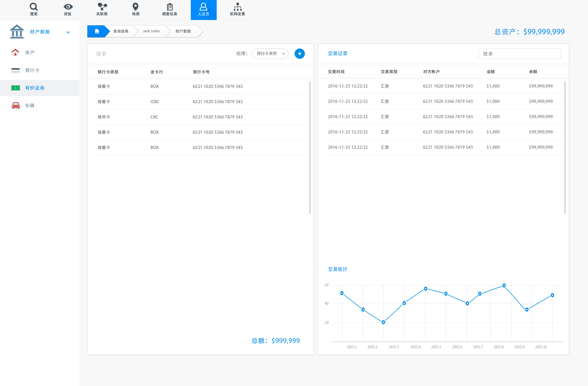Select 房产 in the sidebar

(30, 53)
